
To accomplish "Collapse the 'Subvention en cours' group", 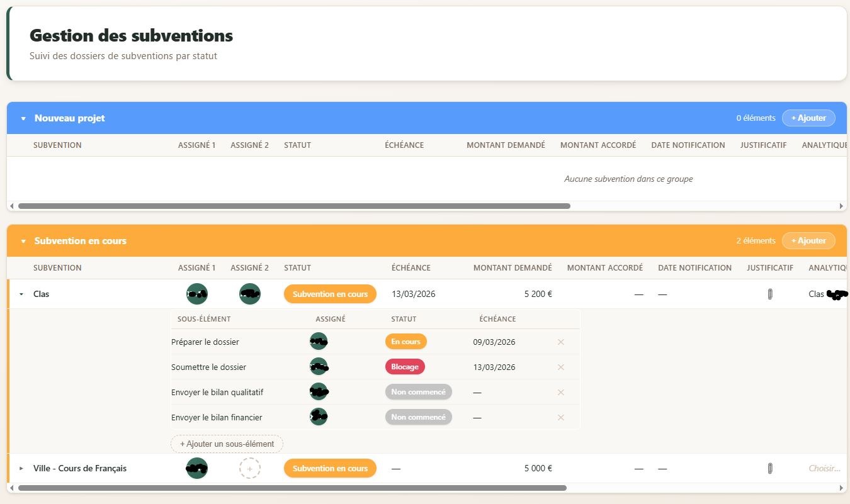I will click(23, 241).
